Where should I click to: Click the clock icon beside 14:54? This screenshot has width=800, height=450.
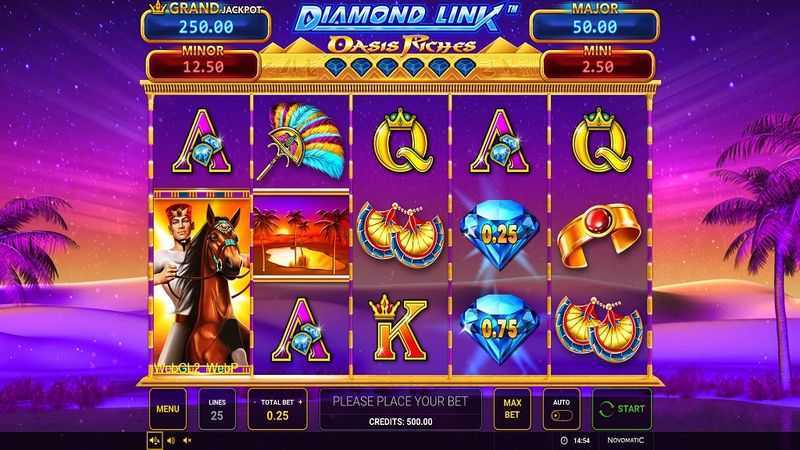pos(564,440)
